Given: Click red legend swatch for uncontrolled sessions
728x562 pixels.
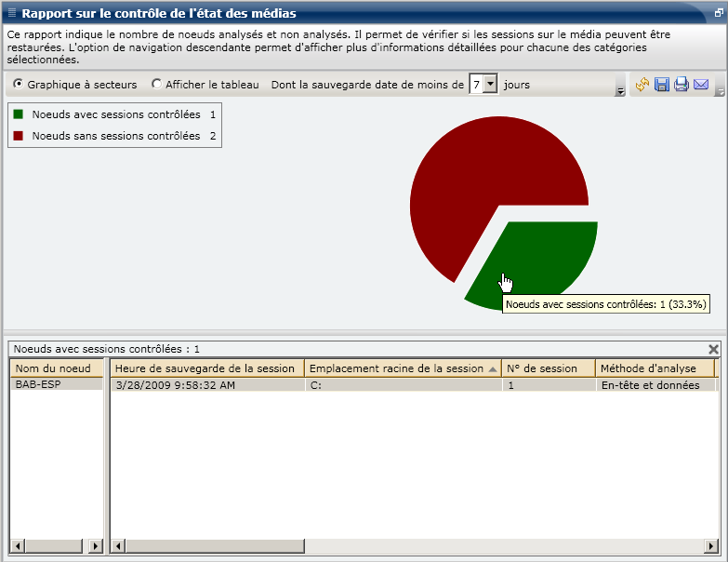Looking at the screenshot, I should tap(19, 136).
